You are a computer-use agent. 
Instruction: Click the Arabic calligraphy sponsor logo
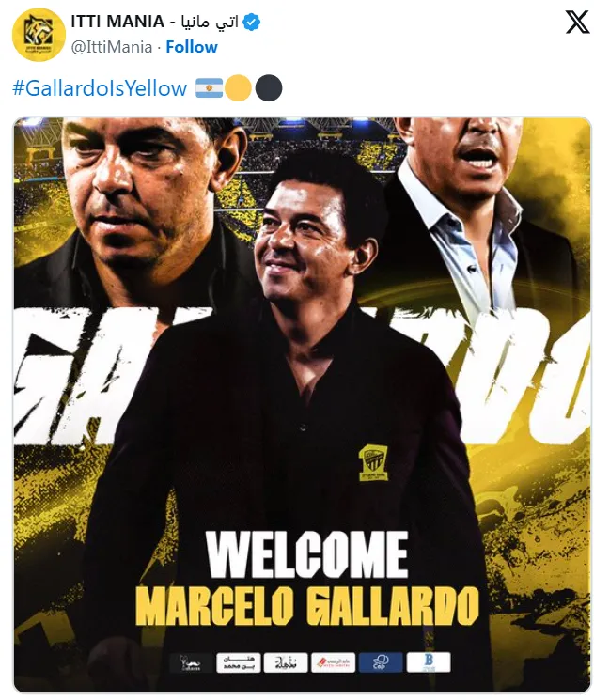[x=286, y=662]
